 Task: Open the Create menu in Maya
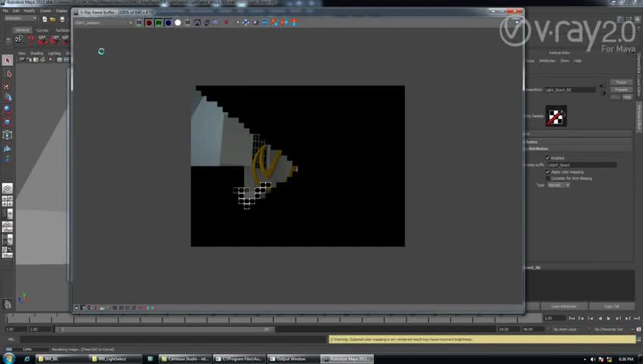click(x=45, y=11)
